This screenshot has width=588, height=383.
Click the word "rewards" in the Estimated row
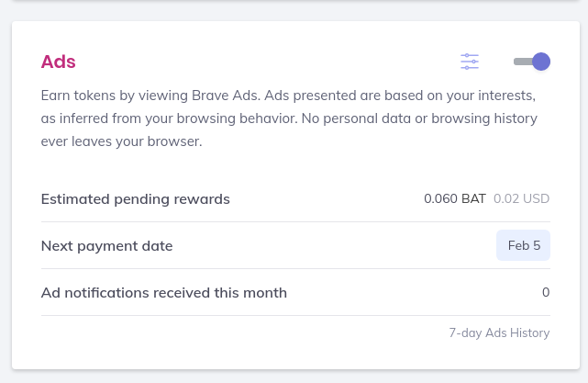[202, 198]
